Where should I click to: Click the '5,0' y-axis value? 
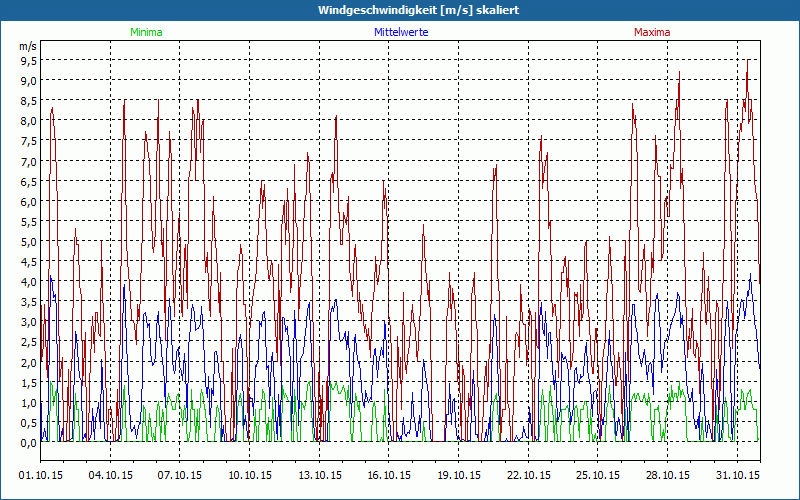tap(29, 242)
